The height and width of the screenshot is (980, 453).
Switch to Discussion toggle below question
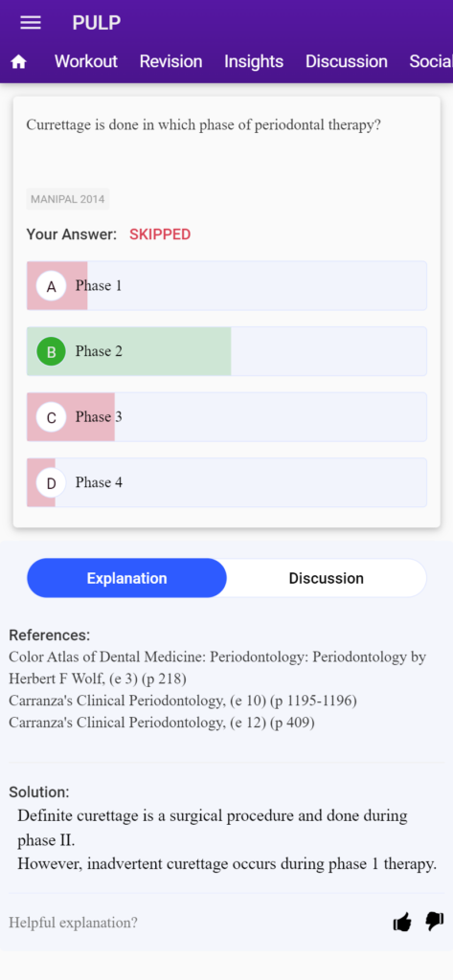(x=326, y=578)
